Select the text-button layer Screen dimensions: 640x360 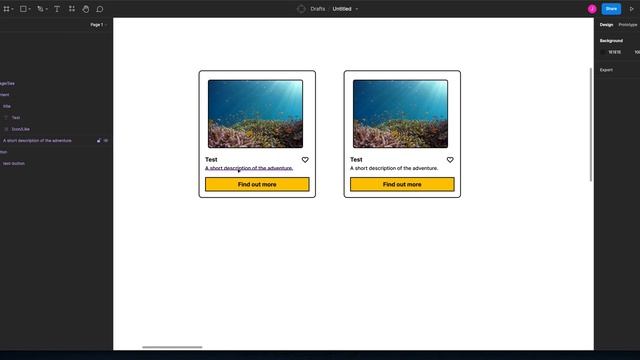pyautogui.click(x=14, y=163)
